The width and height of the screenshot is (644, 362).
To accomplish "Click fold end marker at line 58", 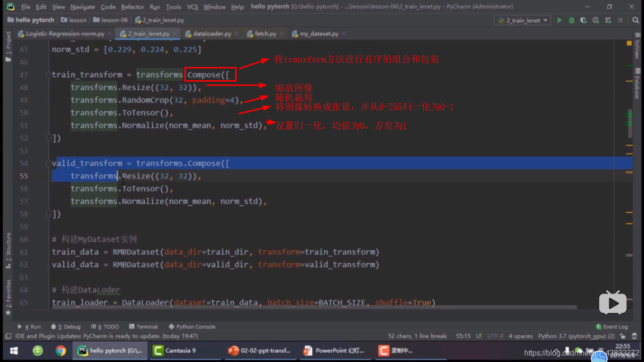I will pyautogui.click(x=48, y=214).
